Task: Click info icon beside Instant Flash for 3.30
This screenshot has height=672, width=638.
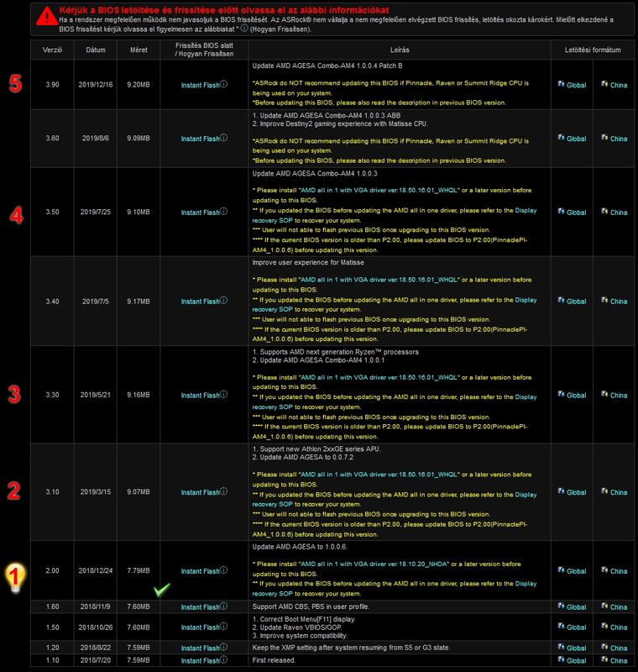Action: [x=223, y=394]
